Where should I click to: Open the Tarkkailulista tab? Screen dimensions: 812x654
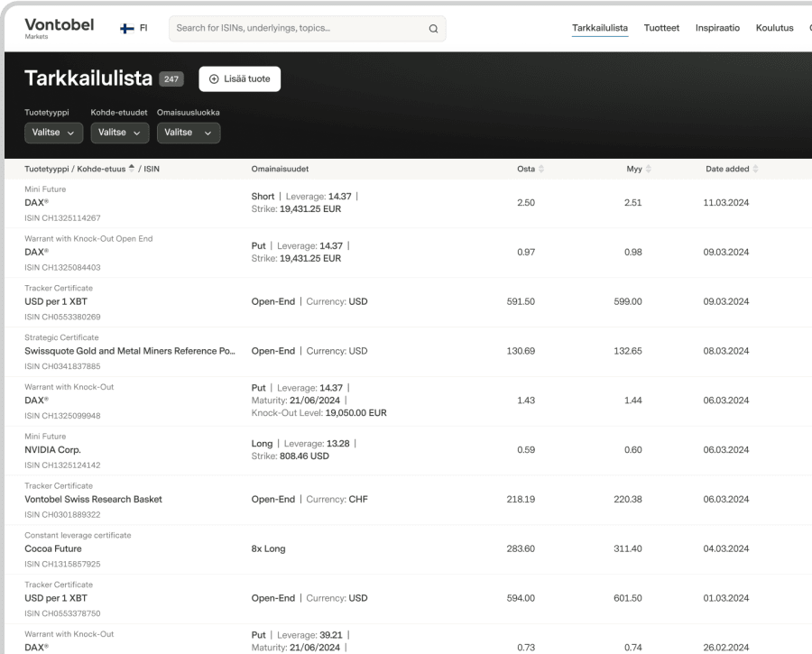coord(600,28)
